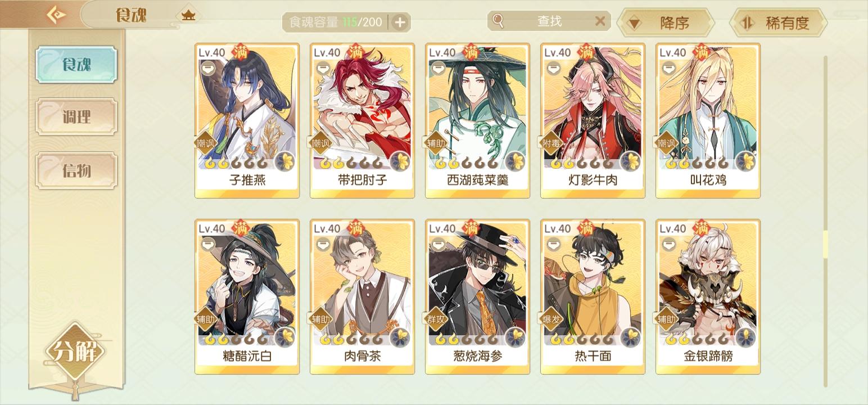Open the 西湖莼菜羹 character card
This screenshot has height=405, width=868.
[x=477, y=120]
